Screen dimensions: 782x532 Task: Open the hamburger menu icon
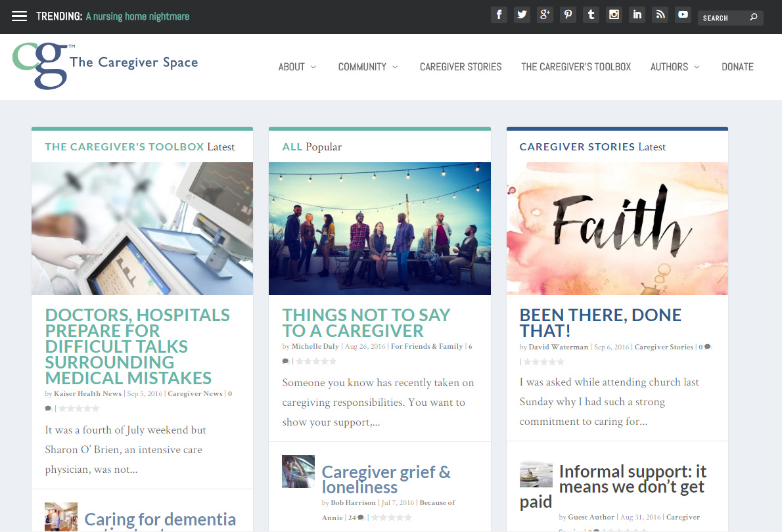(20, 16)
